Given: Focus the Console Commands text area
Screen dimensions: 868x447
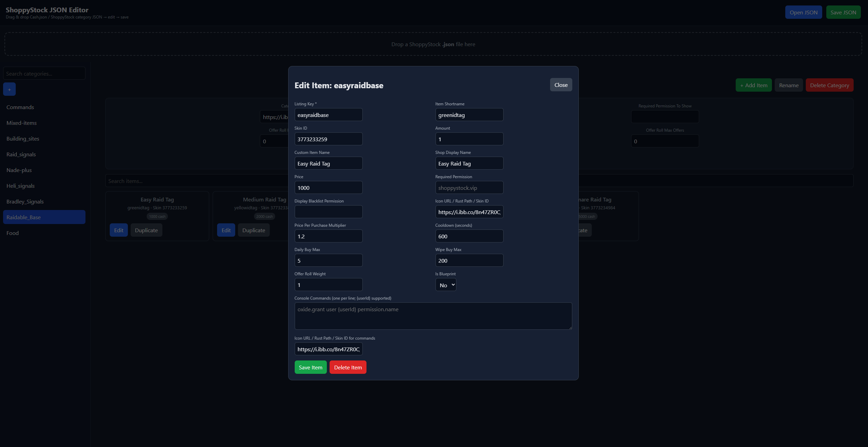Looking at the screenshot, I should pos(433,316).
